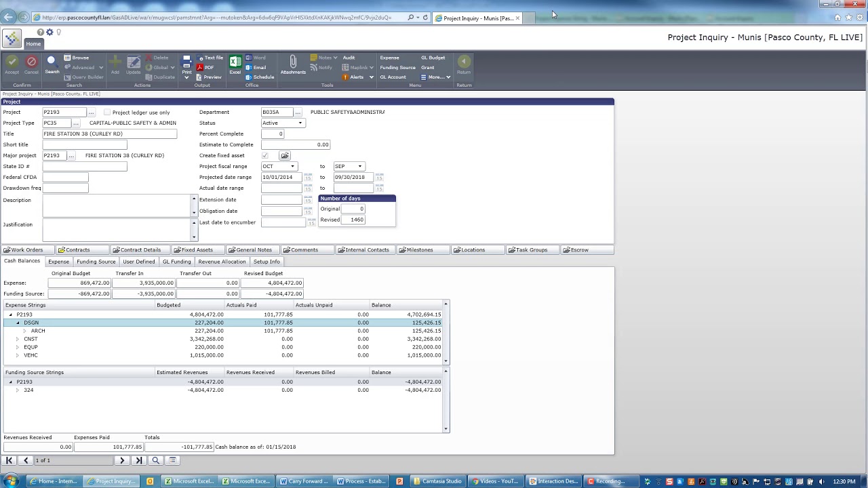This screenshot has width=868, height=488.
Task: Open the Revenue Allocation tab
Action: coord(222,262)
